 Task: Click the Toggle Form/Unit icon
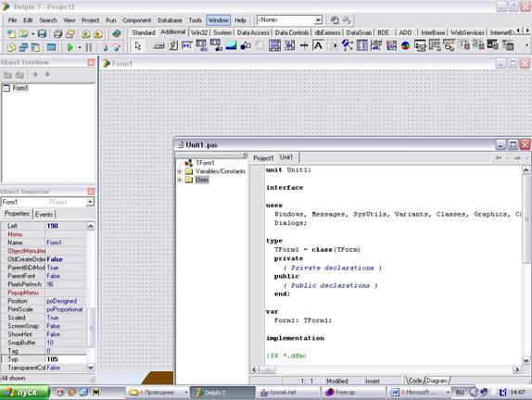[35, 47]
